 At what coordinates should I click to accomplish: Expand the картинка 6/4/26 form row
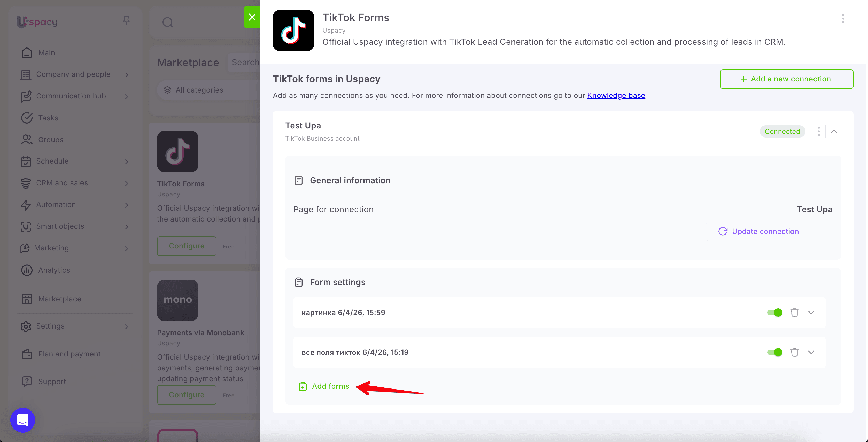tap(811, 313)
